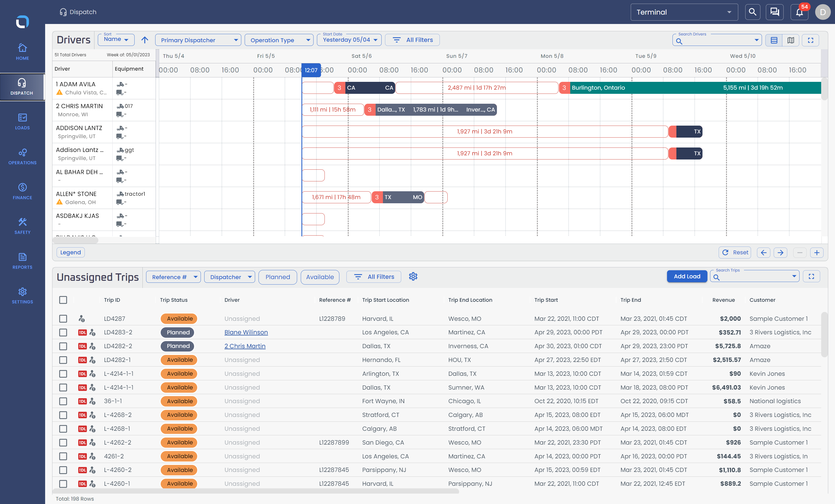Open Safety in sidebar
Viewport: 835px width, 504px height.
tap(22, 226)
